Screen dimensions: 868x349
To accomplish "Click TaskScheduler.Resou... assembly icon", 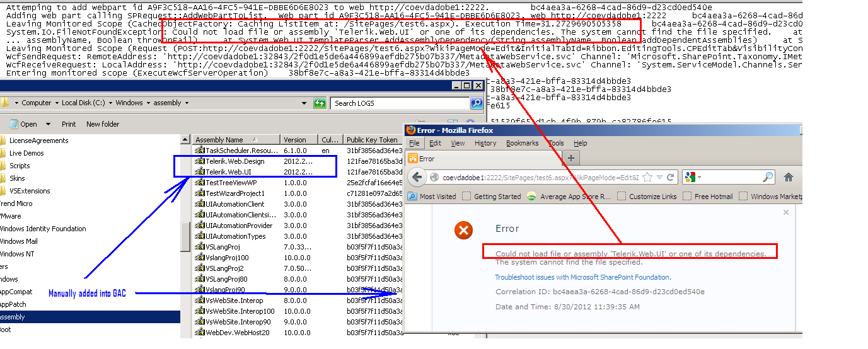I will point(200,151).
